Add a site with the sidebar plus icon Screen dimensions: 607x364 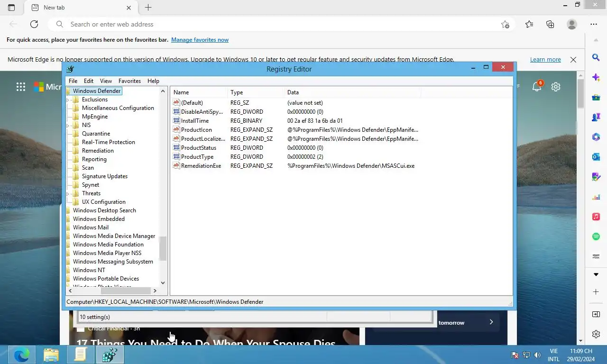pyautogui.click(x=596, y=292)
